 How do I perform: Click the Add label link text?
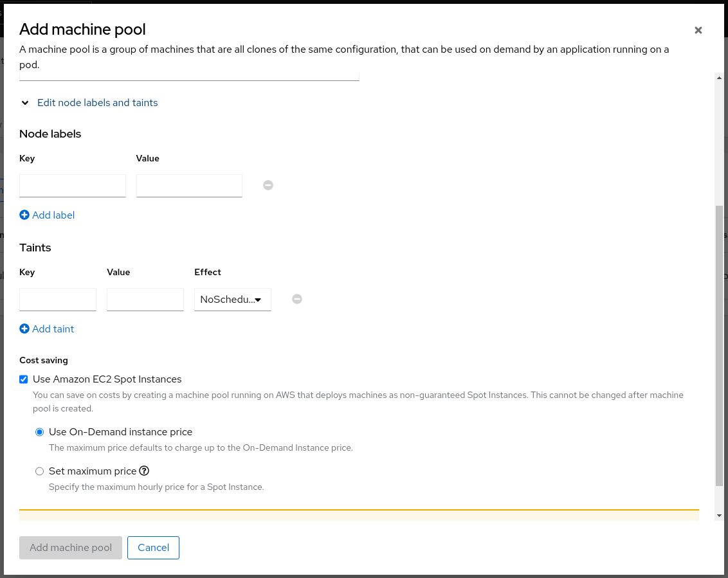[x=53, y=215]
